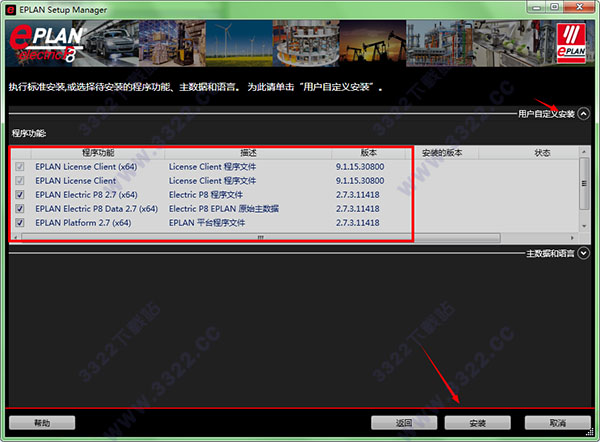Click 'License Client 程序文件' in first row
Image resolution: width=600 pixels, height=442 pixels.
click(x=212, y=167)
